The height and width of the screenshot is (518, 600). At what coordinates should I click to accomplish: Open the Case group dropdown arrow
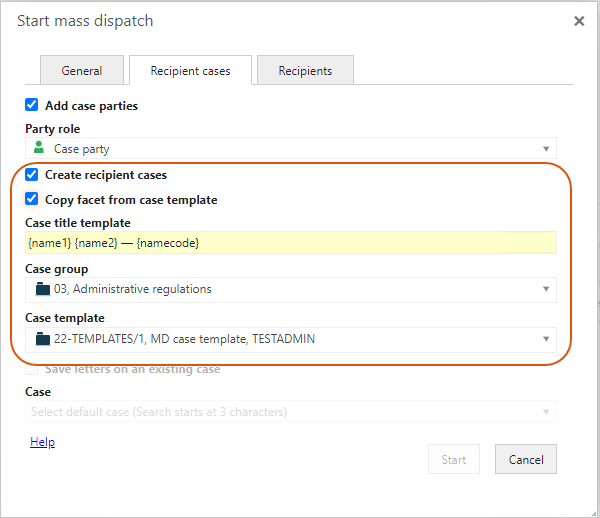click(545, 290)
